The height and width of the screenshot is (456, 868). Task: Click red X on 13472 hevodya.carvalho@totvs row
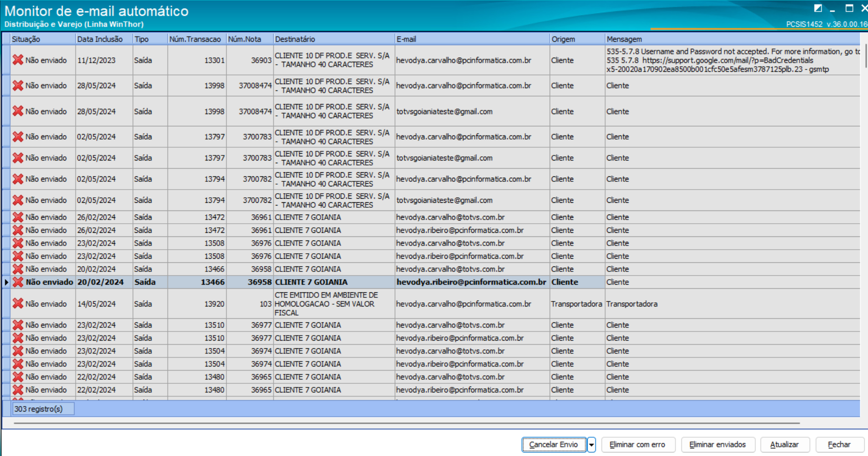(18, 217)
